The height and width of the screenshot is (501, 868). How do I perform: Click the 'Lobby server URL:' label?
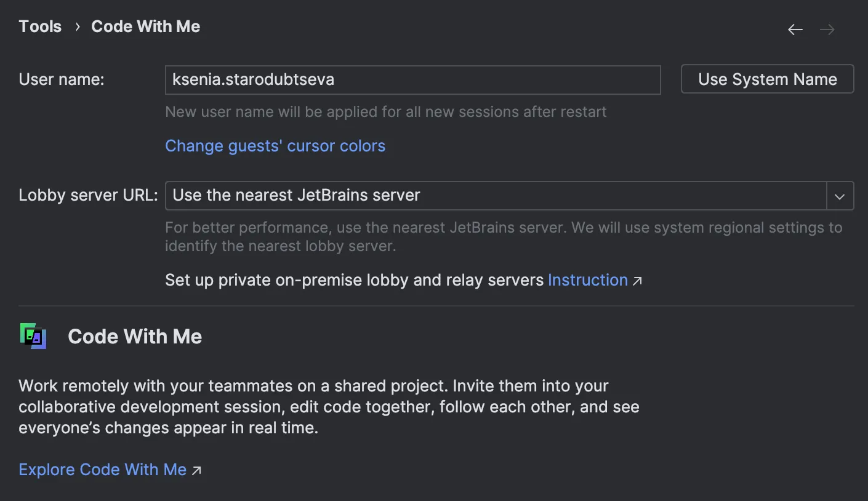[x=88, y=195]
